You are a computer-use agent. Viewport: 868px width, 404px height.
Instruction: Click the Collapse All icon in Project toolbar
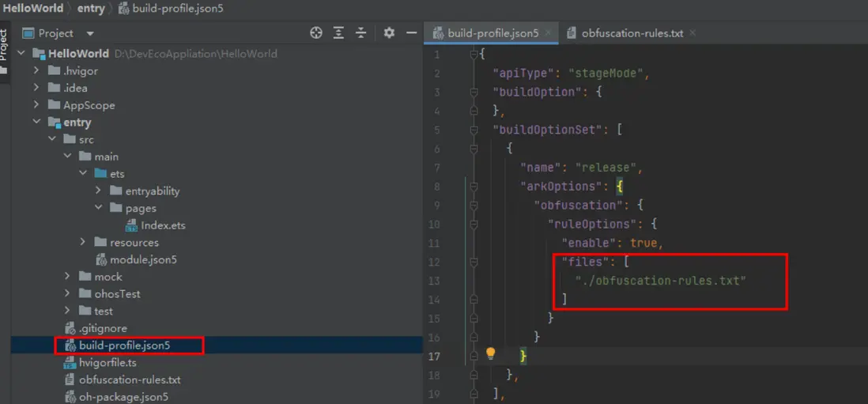tap(361, 33)
